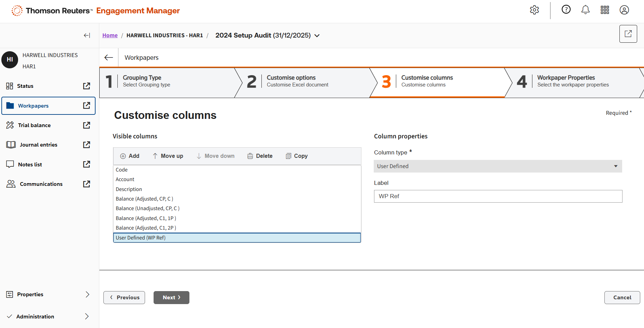Expand the Column type dropdown
This screenshot has height=328, width=644.
click(x=498, y=166)
